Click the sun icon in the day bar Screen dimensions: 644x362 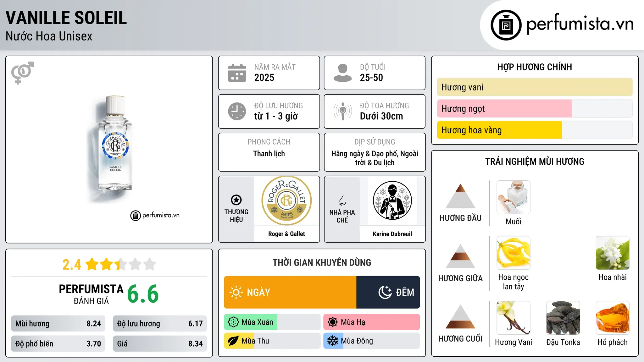click(236, 292)
